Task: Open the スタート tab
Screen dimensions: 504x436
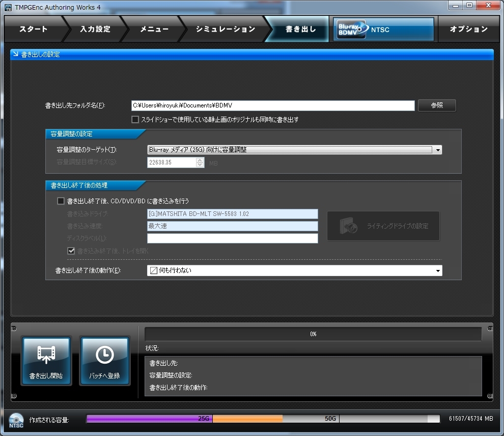Action: [x=34, y=29]
